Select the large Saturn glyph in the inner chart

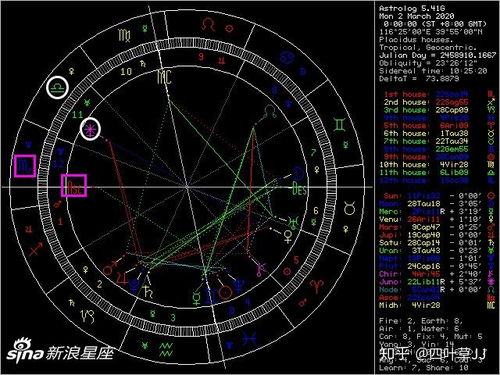pos(148,291)
